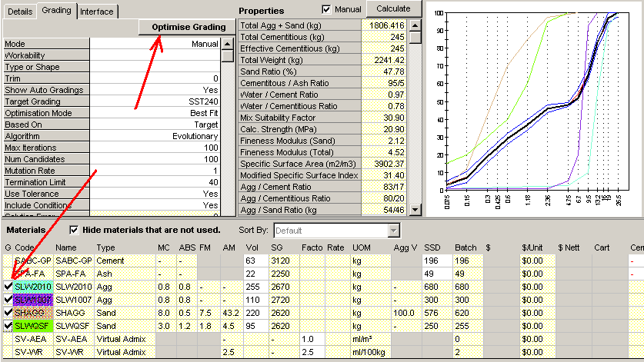The image size is (644, 362).
Task: Select the green SLW2010 code cell
Action: click(32, 287)
